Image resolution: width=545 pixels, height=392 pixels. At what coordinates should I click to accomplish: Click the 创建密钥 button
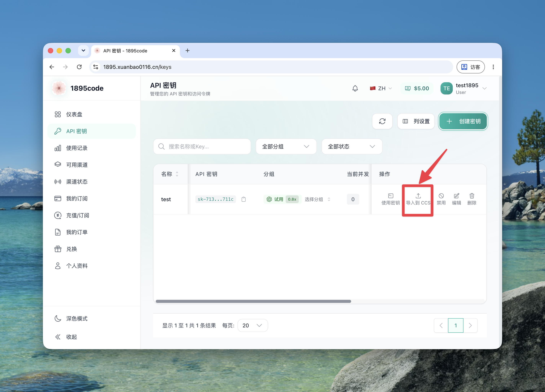tap(463, 121)
